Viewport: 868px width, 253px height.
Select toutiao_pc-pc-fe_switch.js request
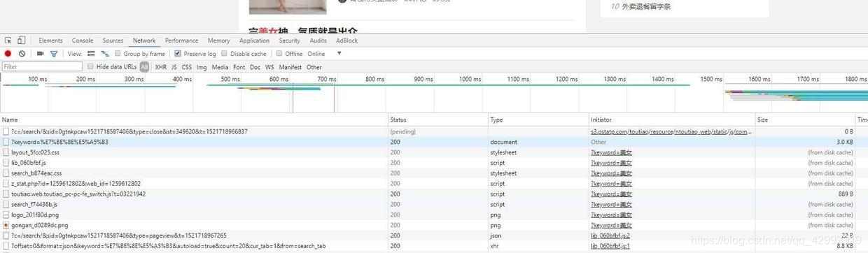coord(434,194)
